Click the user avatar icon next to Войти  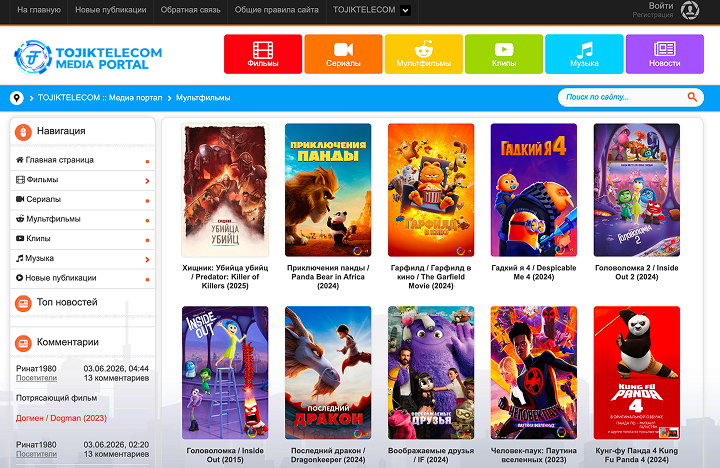[x=690, y=10]
